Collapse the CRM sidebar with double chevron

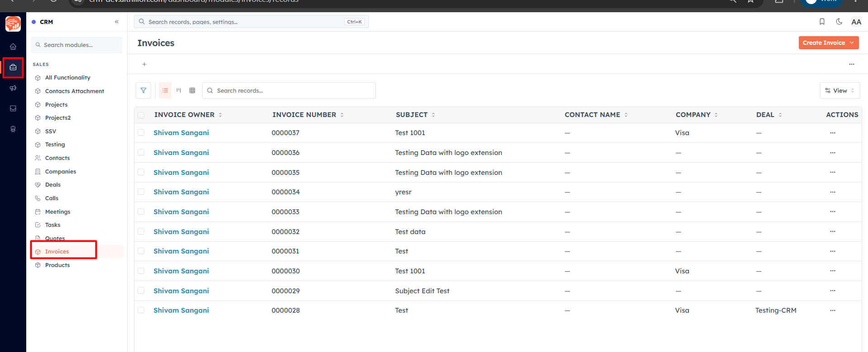[x=117, y=22]
